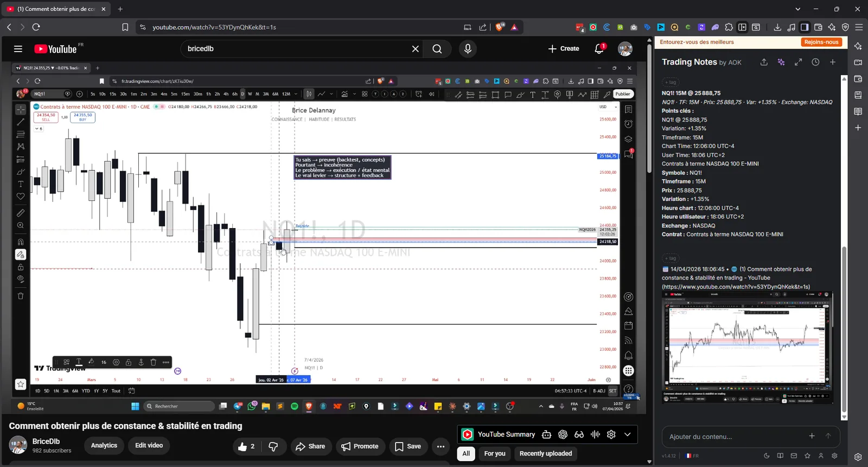Open YouTube Summary settings gear
This screenshot has height=467, width=868.
611,434
